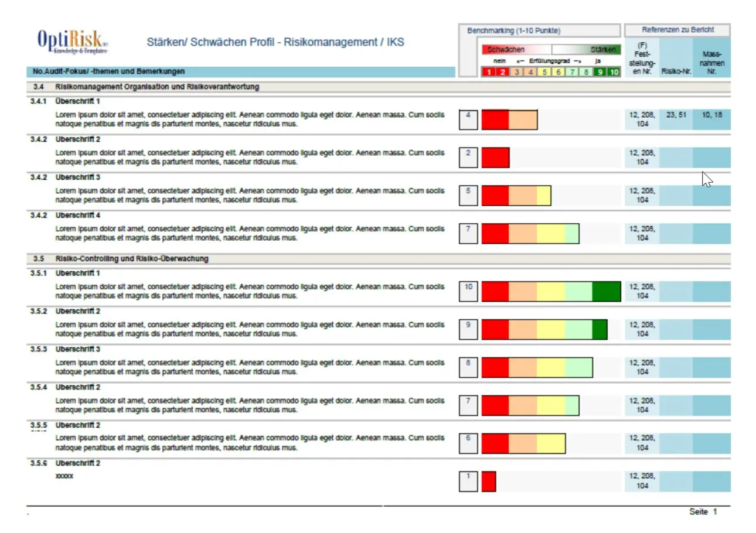Select the Referenzen zu Bericht header
This screenshot has height=533, width=756.
coord(677,30)
